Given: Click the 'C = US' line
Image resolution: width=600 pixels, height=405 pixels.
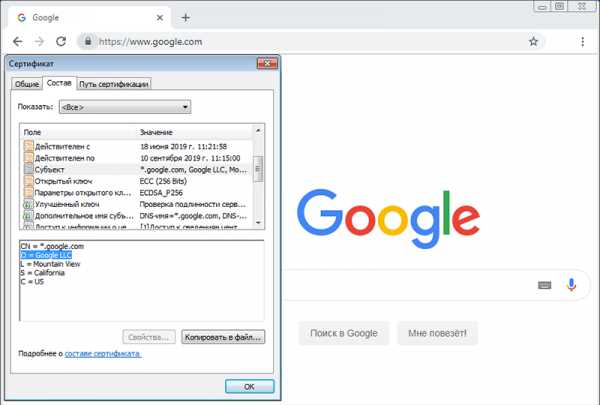Looking at the screenshot, I should (x=32, y=282).
